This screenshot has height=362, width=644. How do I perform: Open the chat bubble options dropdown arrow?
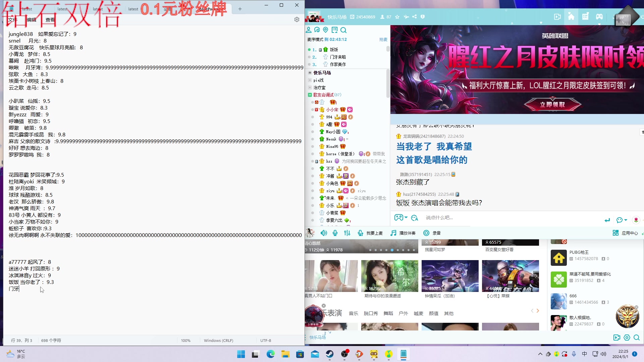[626, 220]
